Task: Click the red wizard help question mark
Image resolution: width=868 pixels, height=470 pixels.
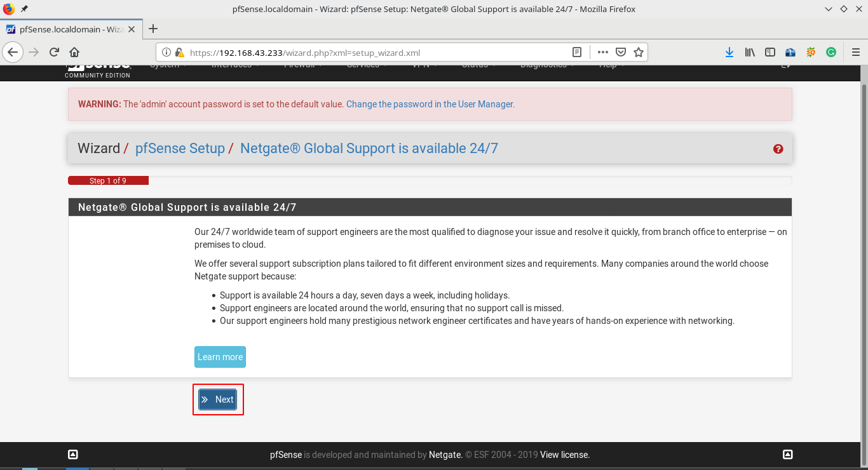Action: [778, 149]
